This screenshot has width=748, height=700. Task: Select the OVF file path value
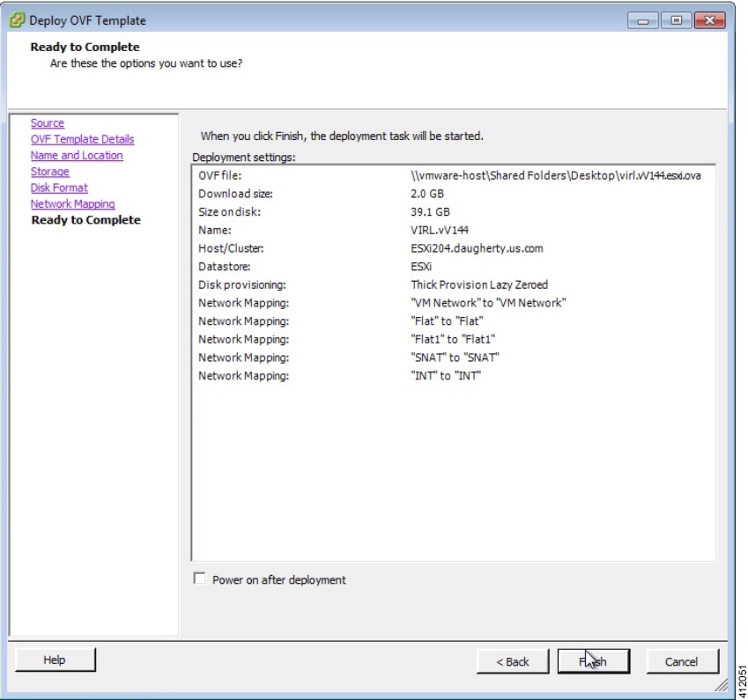point(556,175)
